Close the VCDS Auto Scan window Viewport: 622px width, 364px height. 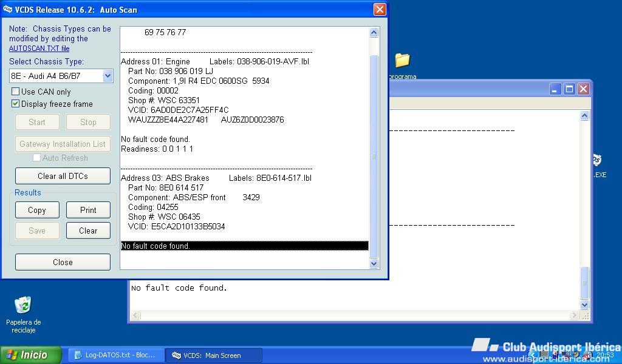point(380,10)
